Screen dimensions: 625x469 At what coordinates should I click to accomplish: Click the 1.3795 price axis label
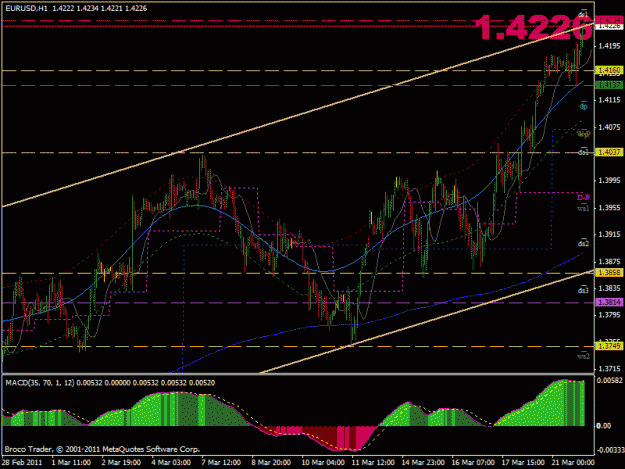coord(609,315)
